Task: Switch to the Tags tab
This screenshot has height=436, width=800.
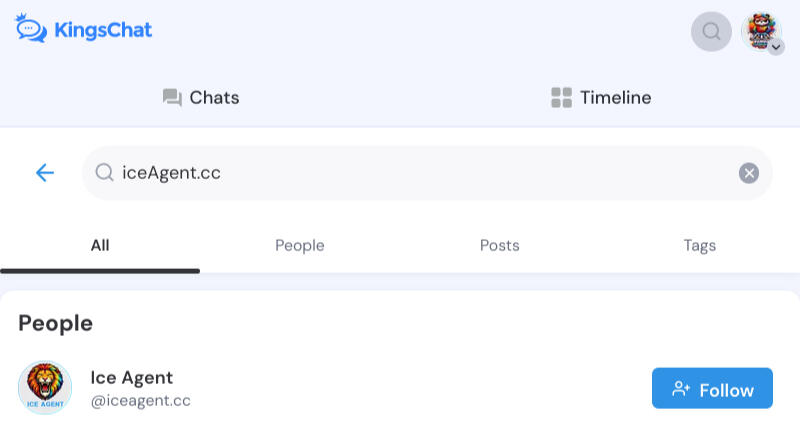Action: [x=699, y=246]
